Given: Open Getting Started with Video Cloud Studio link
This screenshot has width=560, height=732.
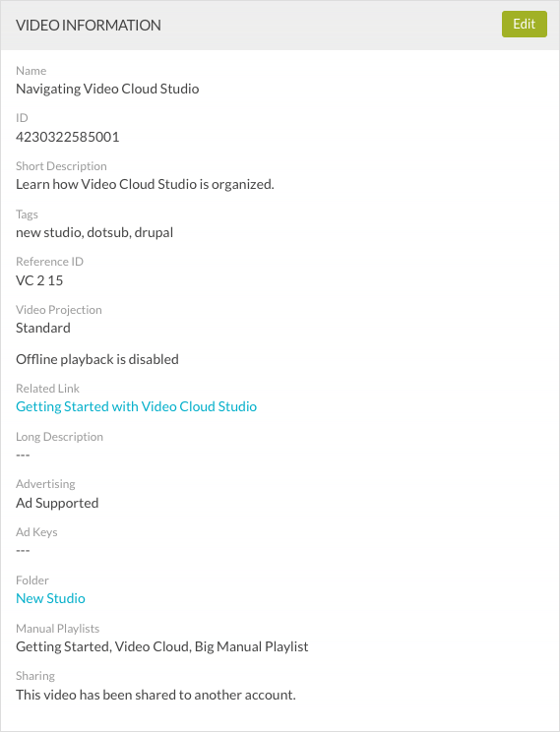Looking at the screenshot, I should click(x=136, y=406).
